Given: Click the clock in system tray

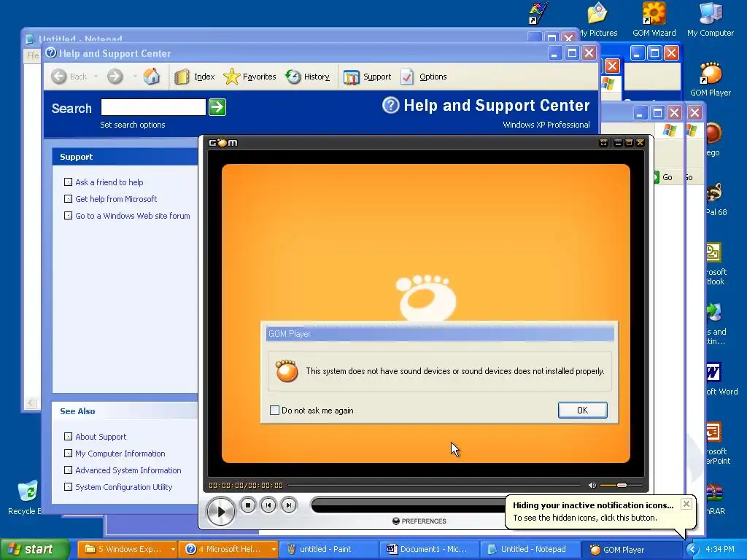Looking at the screenshot, I should point(720,550).
